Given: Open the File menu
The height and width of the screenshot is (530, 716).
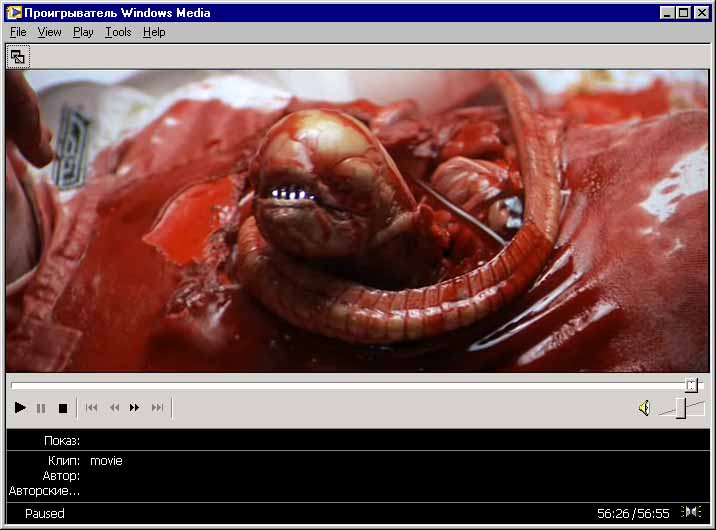Looking at the screenshot, I should (x=18, y=32).
